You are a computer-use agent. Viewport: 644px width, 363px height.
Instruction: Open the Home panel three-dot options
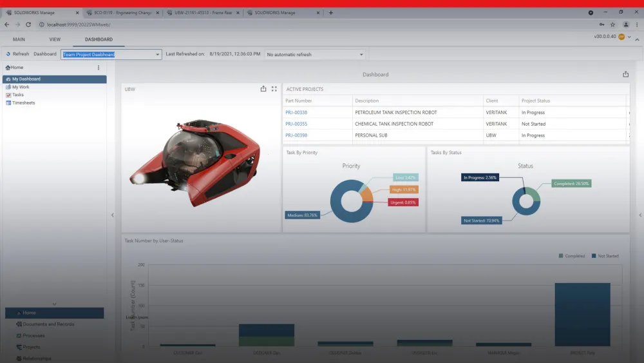pyautogui.click(x=99, y=68)
